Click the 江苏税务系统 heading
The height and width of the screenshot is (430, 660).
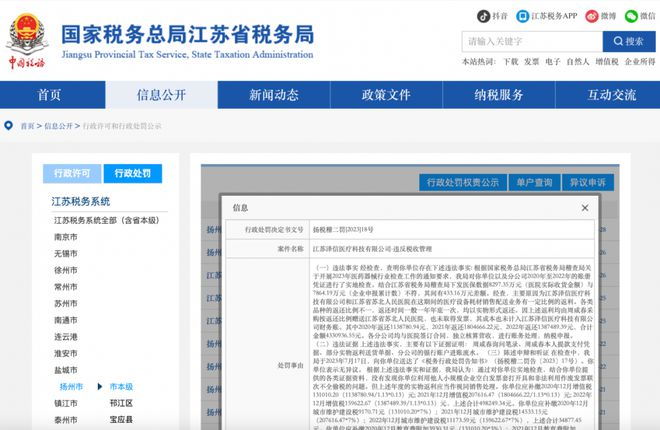(81, 202)
